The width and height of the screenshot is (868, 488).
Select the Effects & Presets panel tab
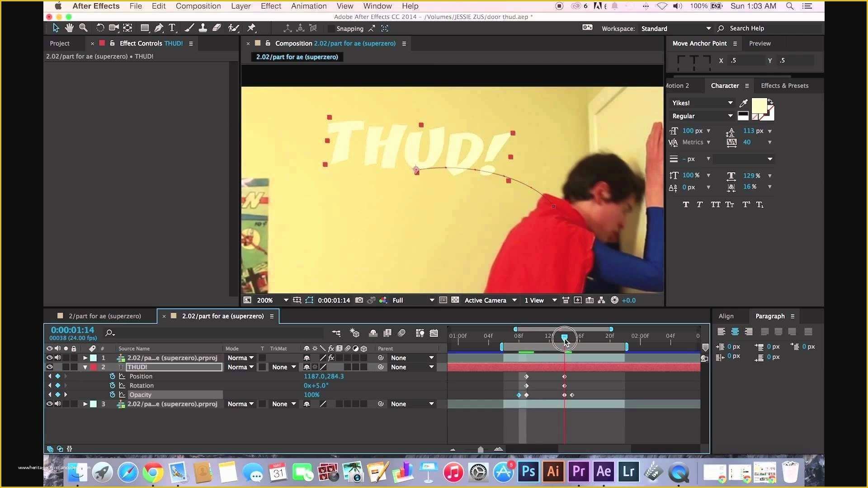[784, 85]
